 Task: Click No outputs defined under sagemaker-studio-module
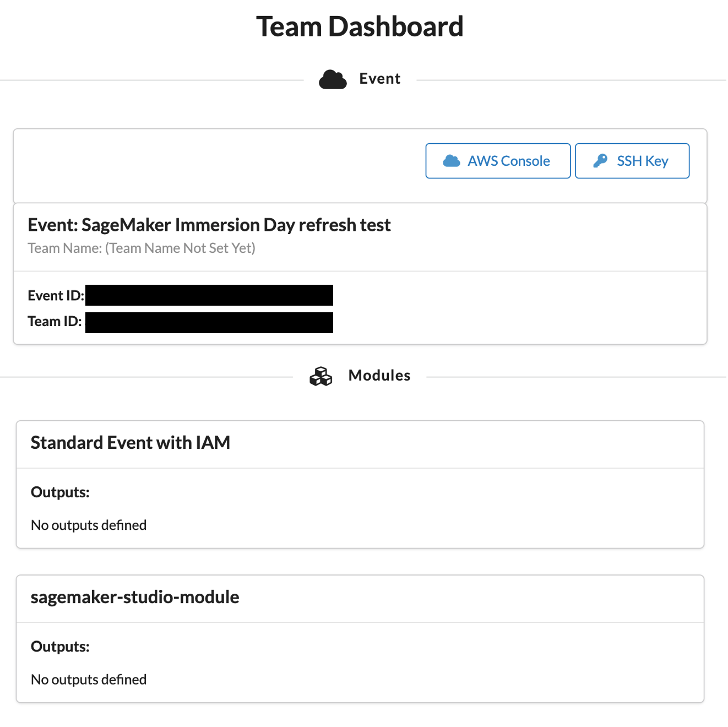[89, 680]
